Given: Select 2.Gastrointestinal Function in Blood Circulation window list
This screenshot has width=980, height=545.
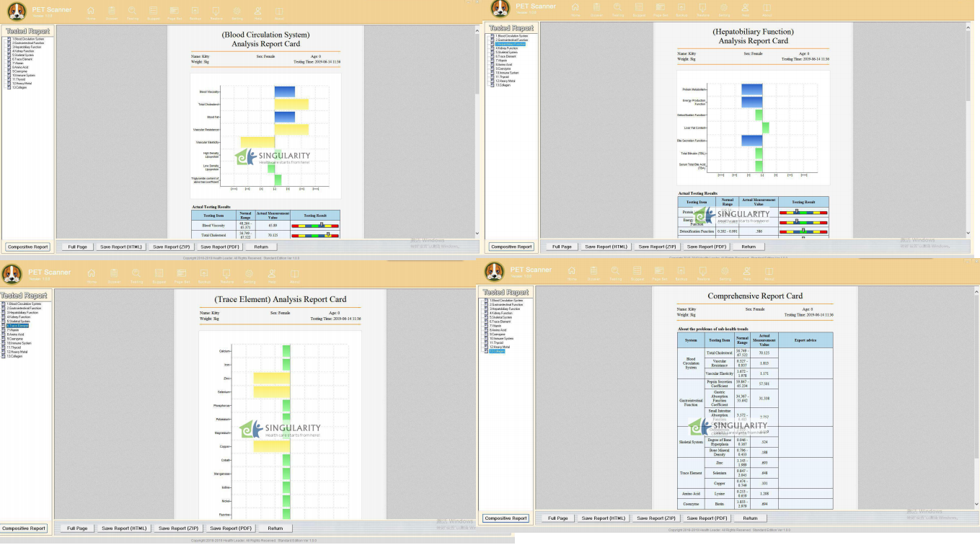Looking at the screenshot, I should pos(27,43).
